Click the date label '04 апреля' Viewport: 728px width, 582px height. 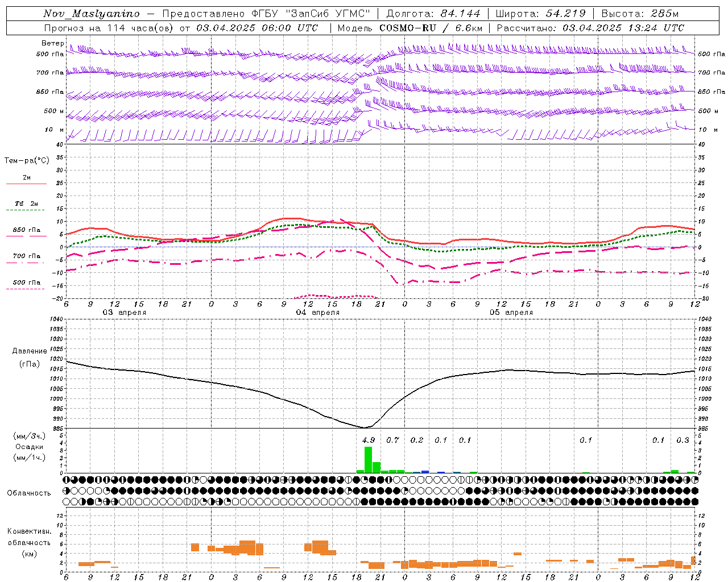point(317,313)
